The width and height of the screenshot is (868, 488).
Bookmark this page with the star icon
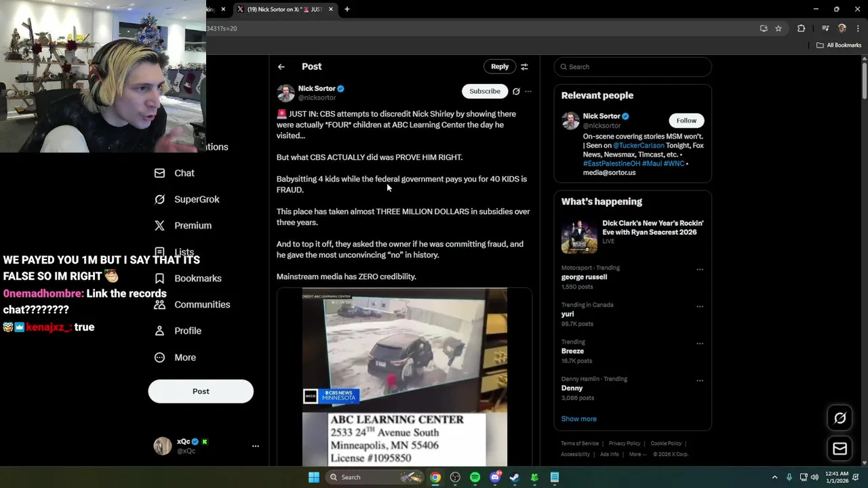pyautogui.click(x=778, y=28)
